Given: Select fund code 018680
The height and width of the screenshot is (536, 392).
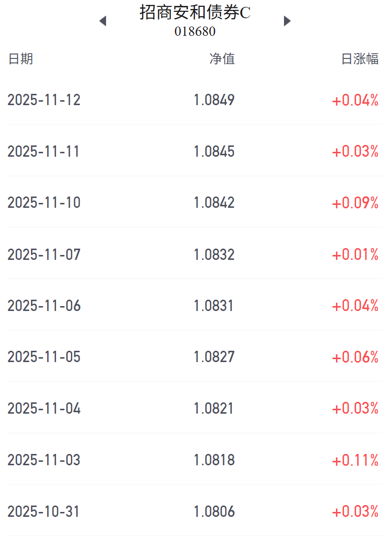Looking at the screenshot, I should pyautogui.click(x=195, y=31).
